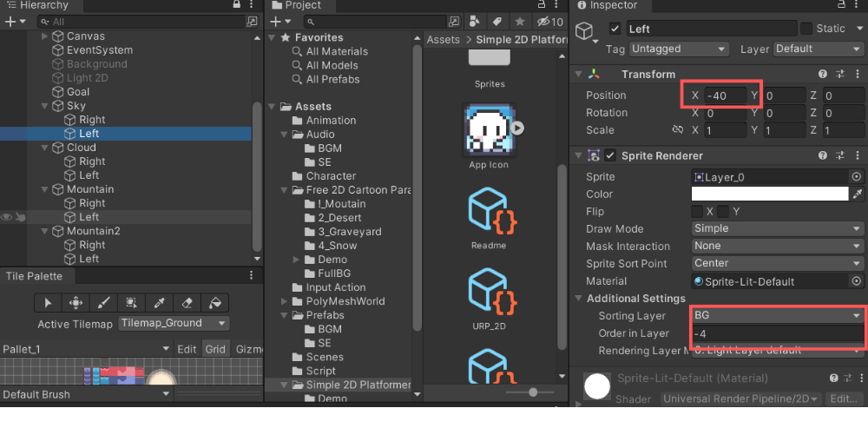Image resolution: width=868 pixels, height=428 pixels.
Task: Toggle the Static checkbox
Action: point(806,29)
